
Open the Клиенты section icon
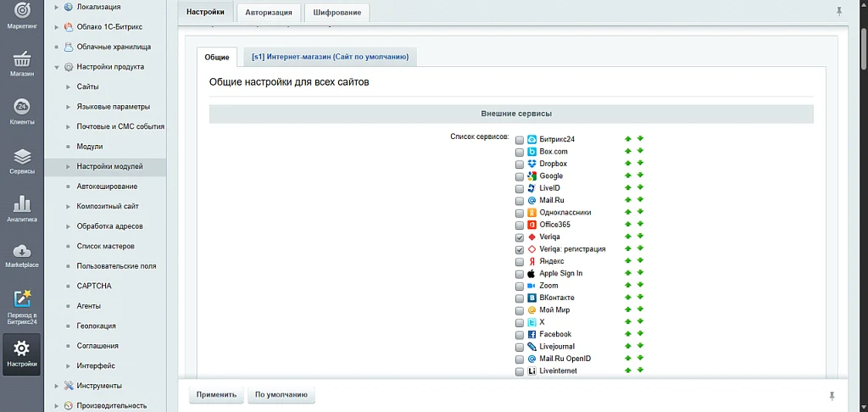pyautogui.click(x=22, y=106)
